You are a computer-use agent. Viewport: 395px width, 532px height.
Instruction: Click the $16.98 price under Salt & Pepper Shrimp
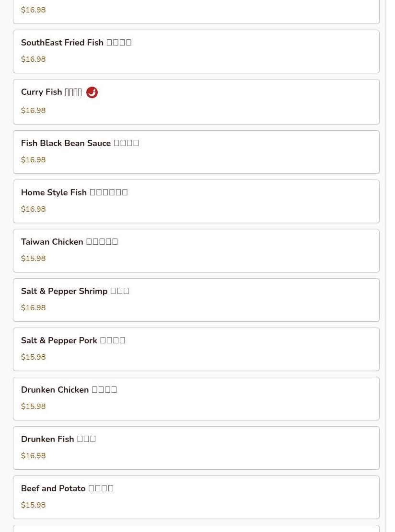click(x=33, y=308)
